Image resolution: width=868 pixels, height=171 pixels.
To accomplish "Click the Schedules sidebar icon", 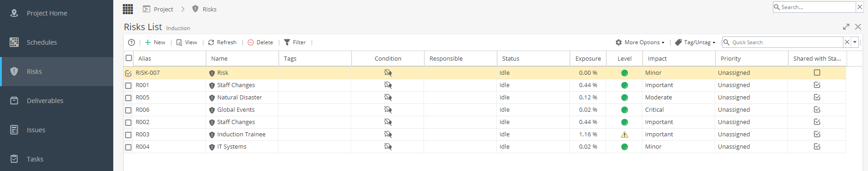I will [x=14, y=42].
